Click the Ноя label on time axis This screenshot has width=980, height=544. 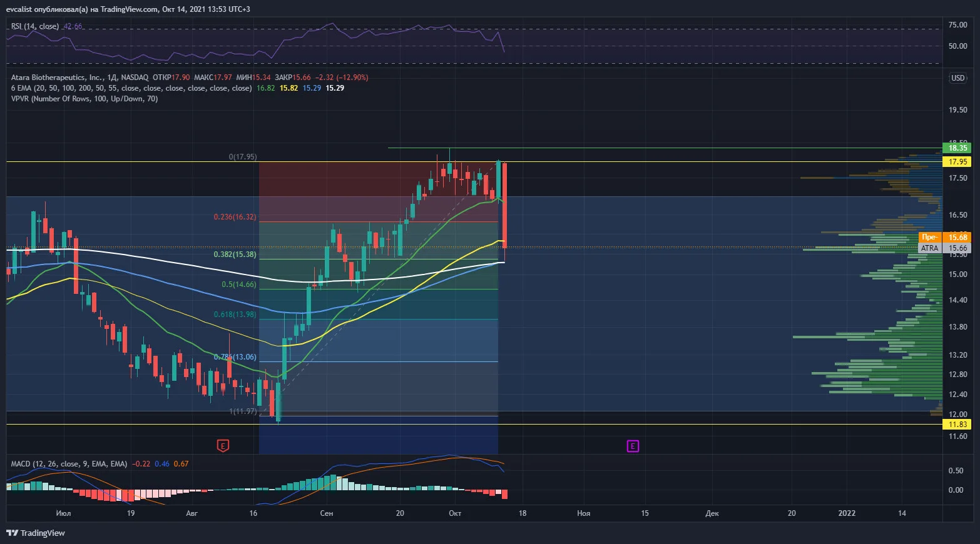[583, 513]
